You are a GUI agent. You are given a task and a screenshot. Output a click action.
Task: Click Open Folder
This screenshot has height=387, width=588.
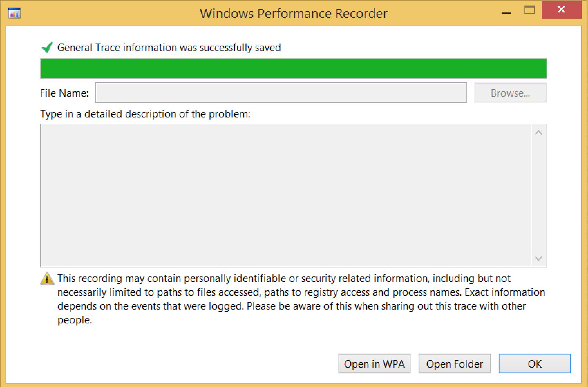[455, 364]
